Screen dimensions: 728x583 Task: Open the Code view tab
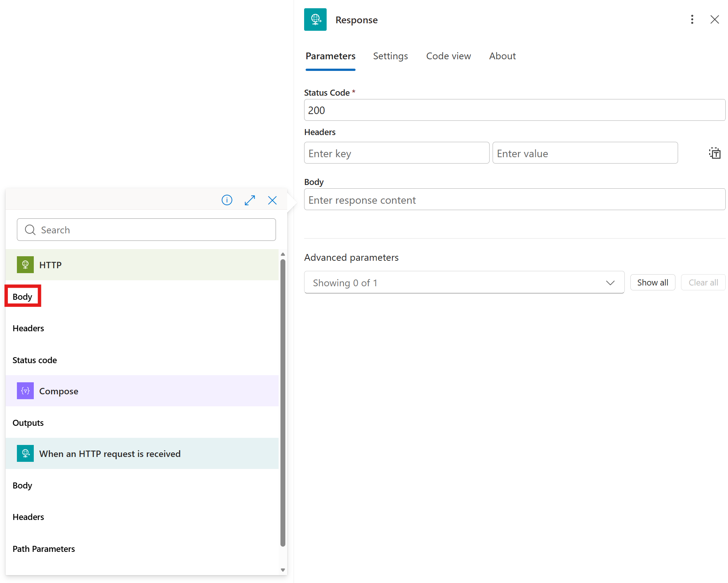[x=448, y=56]
